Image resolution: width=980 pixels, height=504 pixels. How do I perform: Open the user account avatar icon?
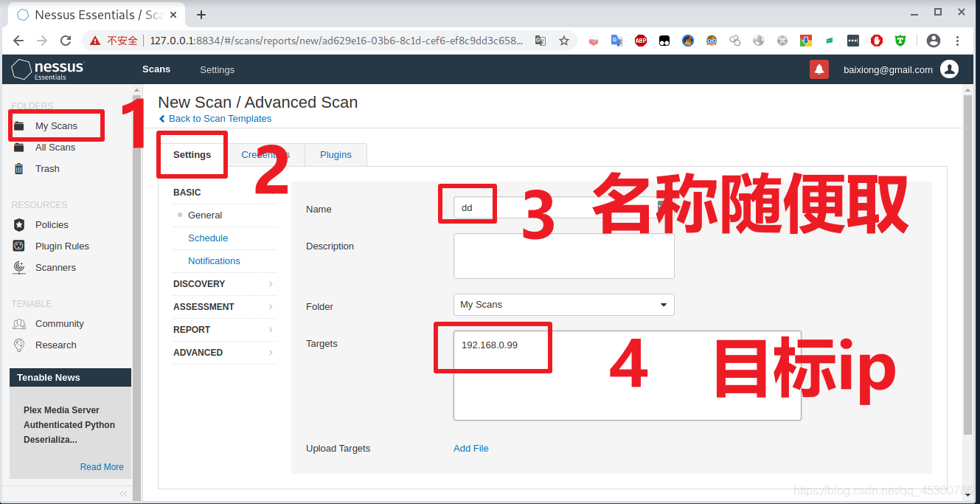coord(950,69)
